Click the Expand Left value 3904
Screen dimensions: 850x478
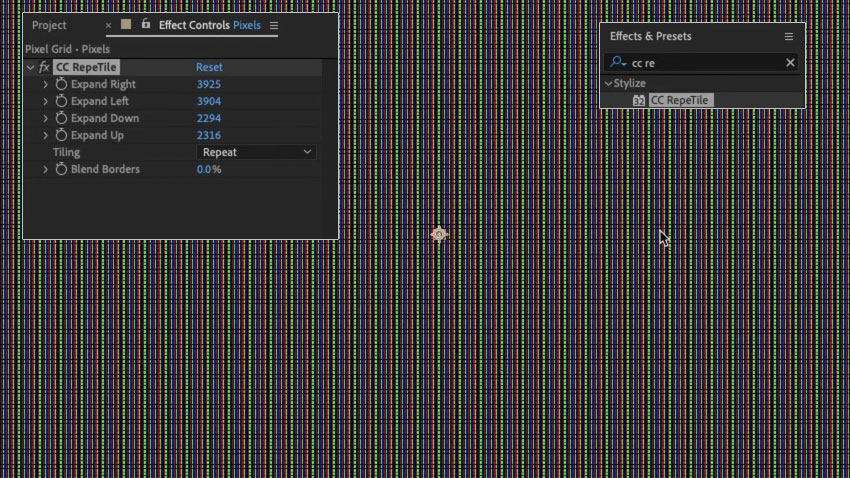coord(209,101)
